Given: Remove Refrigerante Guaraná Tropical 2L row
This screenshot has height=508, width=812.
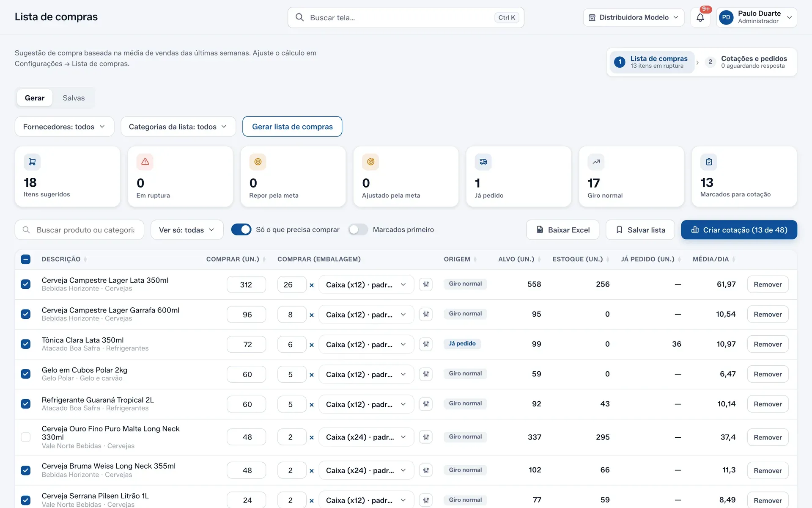Looking at the screenshot, I should tap(768, 404).
